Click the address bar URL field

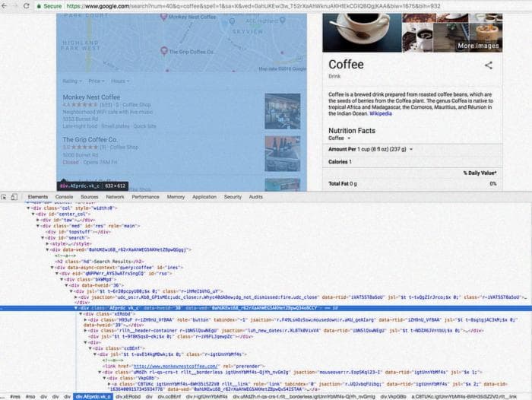[253, 6]
